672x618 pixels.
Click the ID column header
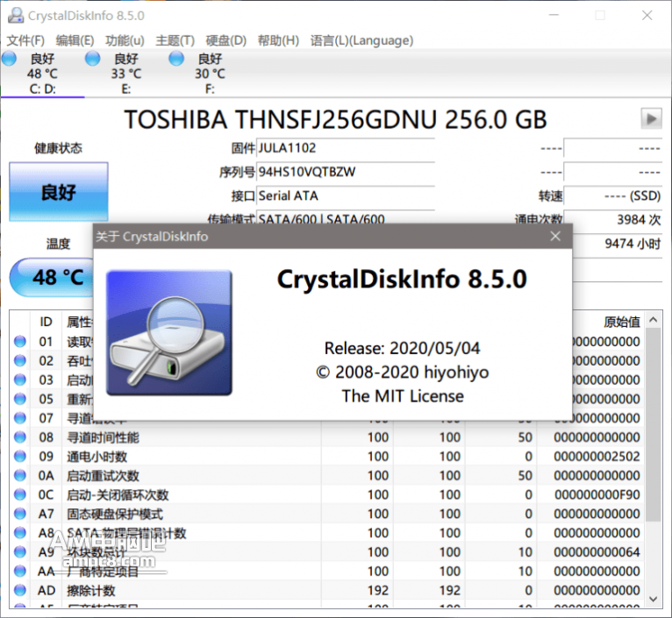46,322
